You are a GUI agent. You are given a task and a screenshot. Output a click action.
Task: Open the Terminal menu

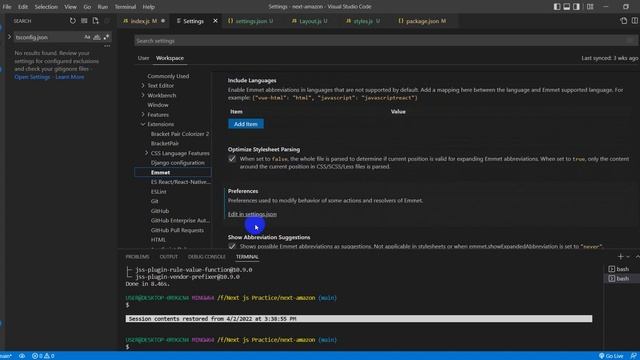pos(125,7)
